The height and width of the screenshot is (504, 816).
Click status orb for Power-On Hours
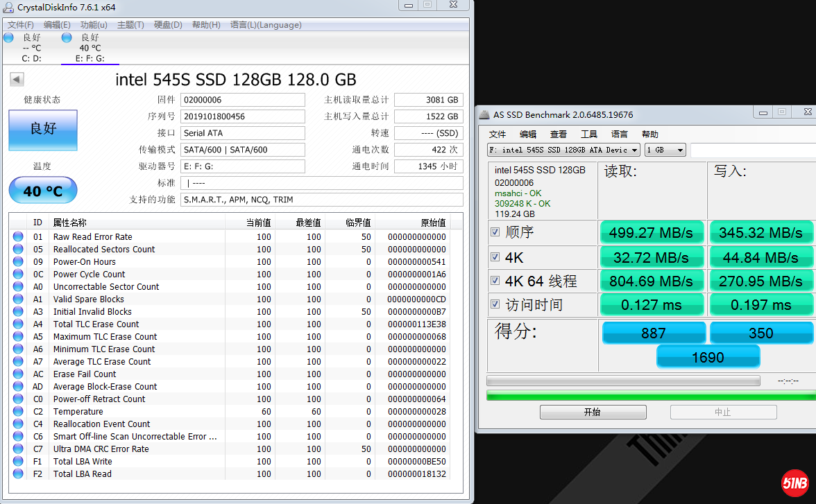coord(18,261)
